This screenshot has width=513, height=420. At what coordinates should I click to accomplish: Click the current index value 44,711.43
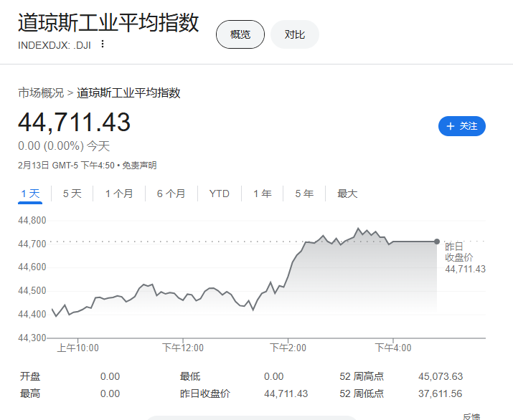75,123
